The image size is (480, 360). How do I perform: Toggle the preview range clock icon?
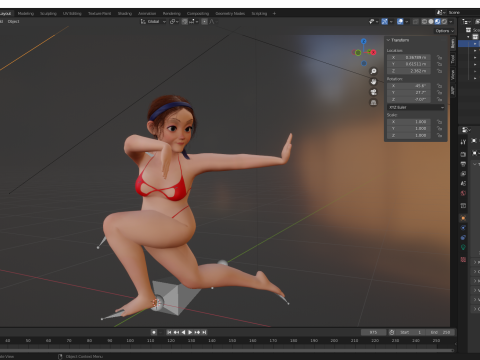coord(392,332)
